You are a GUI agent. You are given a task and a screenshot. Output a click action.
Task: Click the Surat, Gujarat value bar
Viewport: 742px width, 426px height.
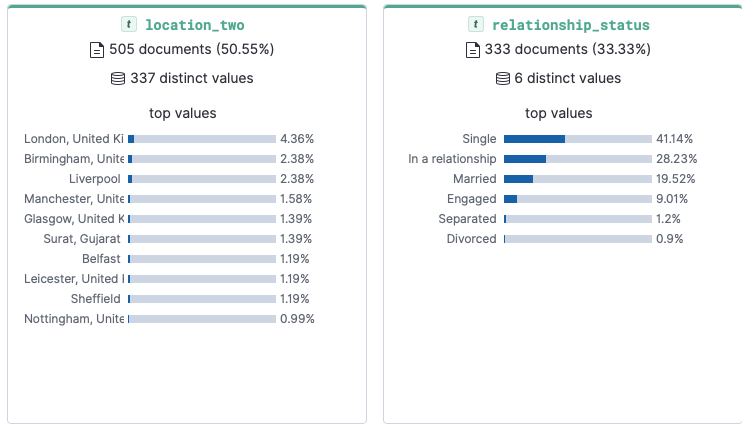point(201,239)
